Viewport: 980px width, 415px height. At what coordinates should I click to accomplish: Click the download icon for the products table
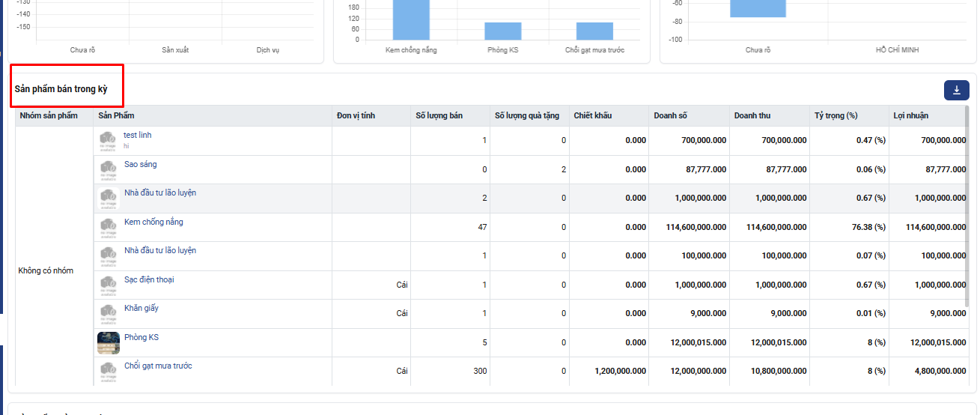point(956,91)
